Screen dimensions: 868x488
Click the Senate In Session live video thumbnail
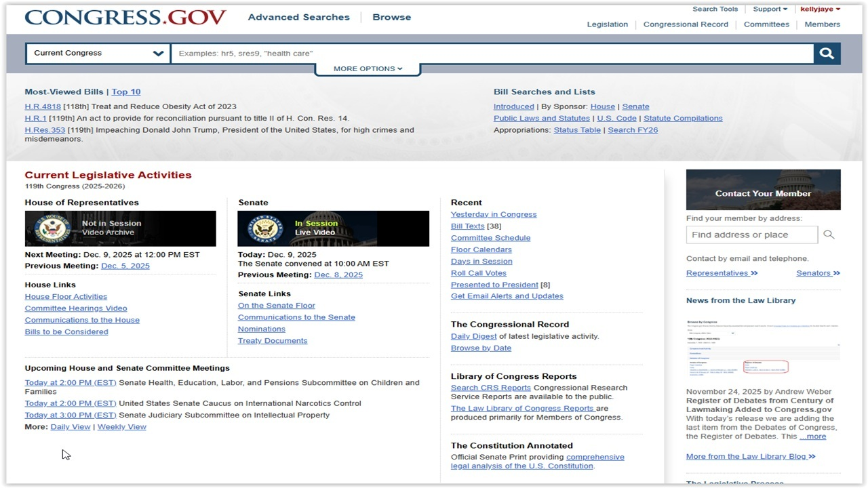(x=334, y=228)
